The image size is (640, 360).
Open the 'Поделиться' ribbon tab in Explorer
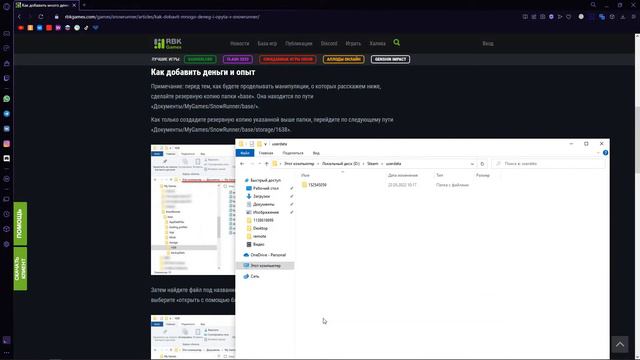pyautogui.click(x=293, y=153)
